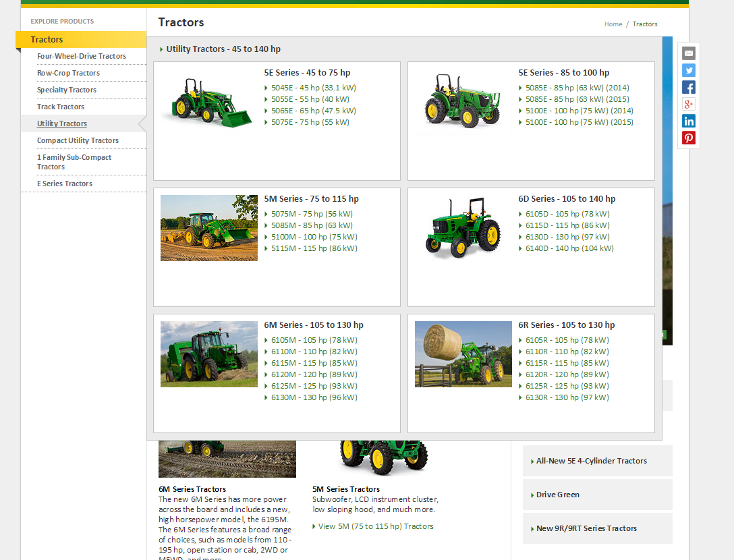Screen dimensions: 734x560
Task: Share on Google Plus
Action: [x=688, y=104]
